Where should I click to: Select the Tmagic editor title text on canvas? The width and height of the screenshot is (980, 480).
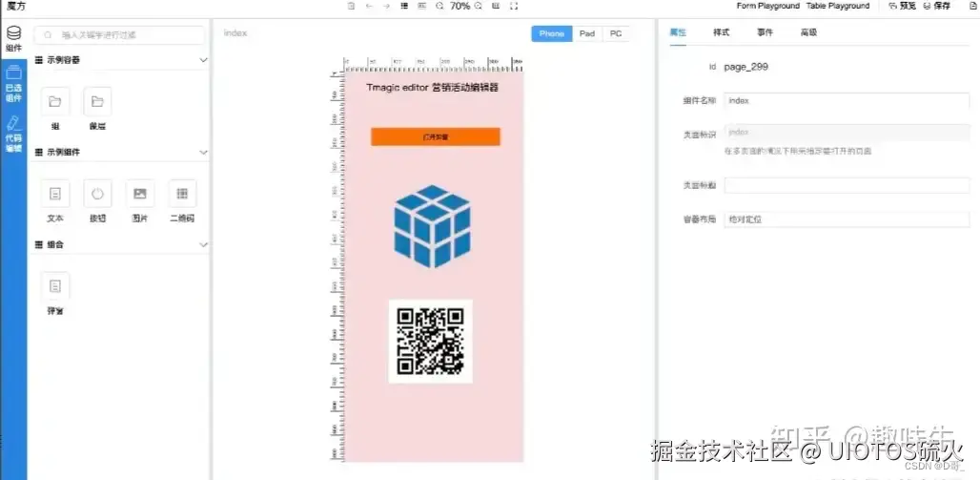[433, 88]
